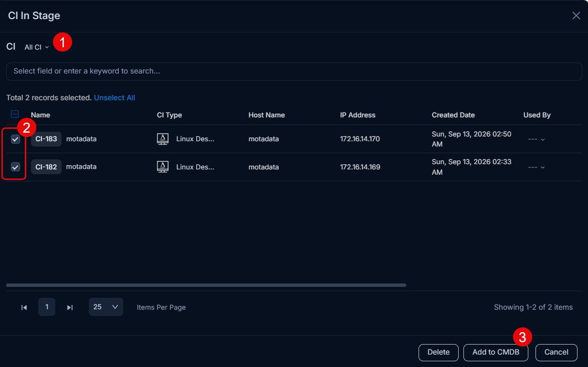Click the CI-182 ID badge
588x367 pixels.
[x=46, y=167]
